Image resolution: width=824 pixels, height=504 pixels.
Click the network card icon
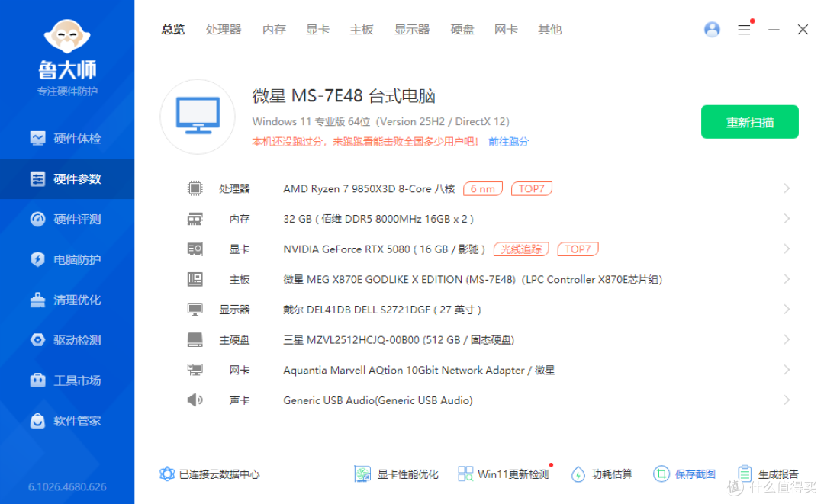pyautogui.click(x=195, y=370)
